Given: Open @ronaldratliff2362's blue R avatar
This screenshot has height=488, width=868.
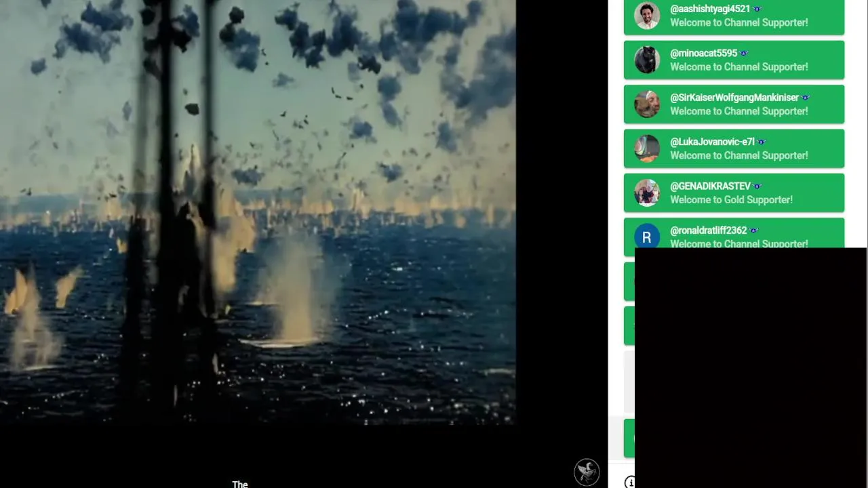Looking at the screenshot, I should (x=647, y=237).
